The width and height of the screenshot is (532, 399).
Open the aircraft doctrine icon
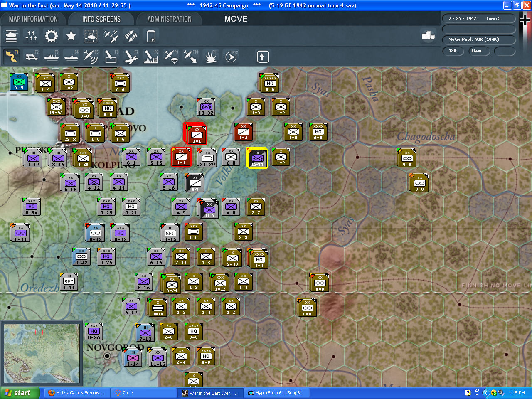coord(111,36)
